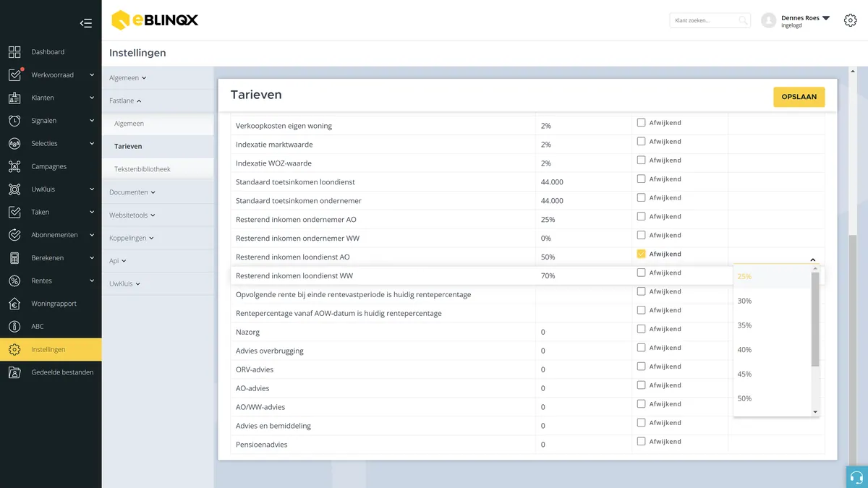Check Afwijkend for Resterend inkomen loondienst WW
The width and height of the screenshot is (868, 488).
[x=641, y=273]
